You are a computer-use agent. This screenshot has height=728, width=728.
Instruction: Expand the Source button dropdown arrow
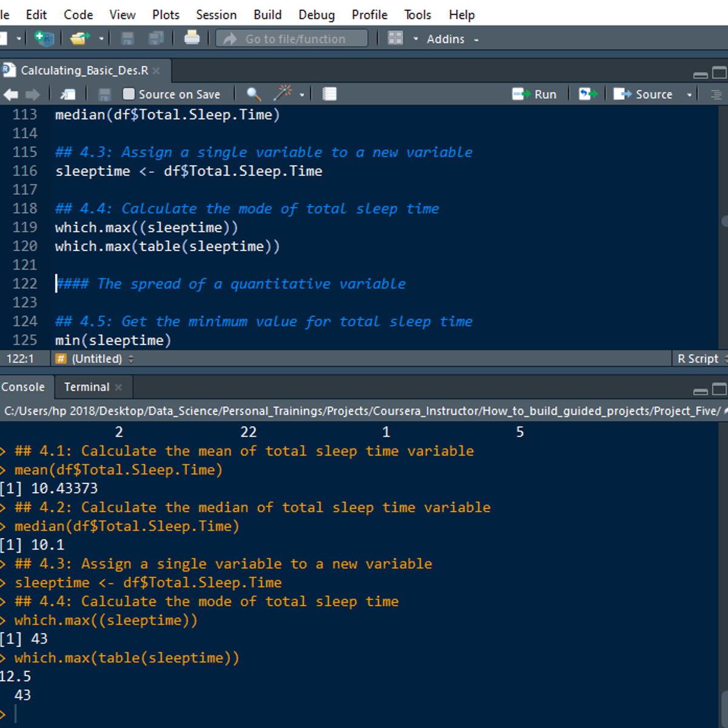pos(689,95)
